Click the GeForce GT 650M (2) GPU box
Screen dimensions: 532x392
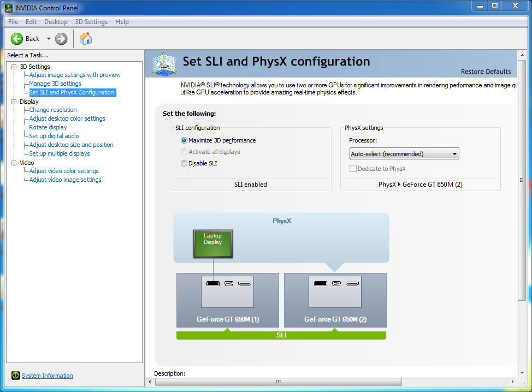pyautogui.click(x=335, y=300)
